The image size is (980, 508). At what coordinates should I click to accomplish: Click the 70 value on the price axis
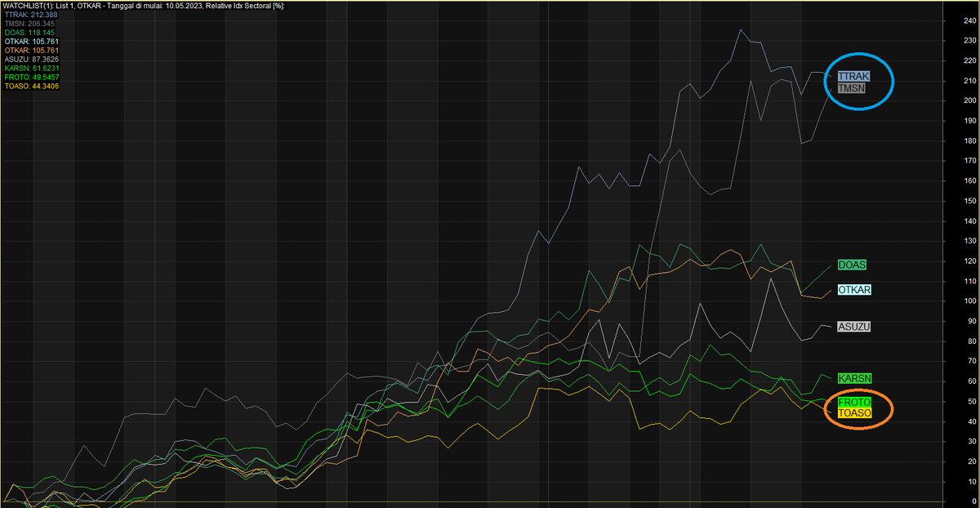(x=972, y=361)
